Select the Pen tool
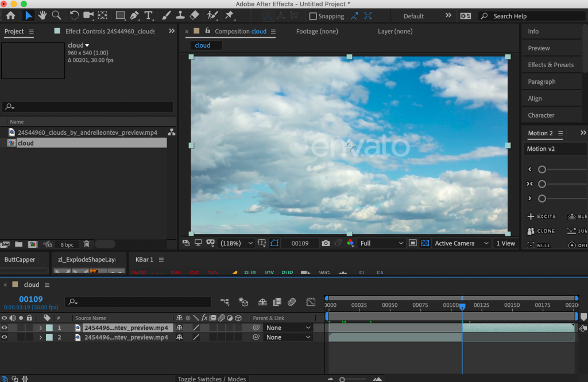588x382 pixels. click(134, 15)
